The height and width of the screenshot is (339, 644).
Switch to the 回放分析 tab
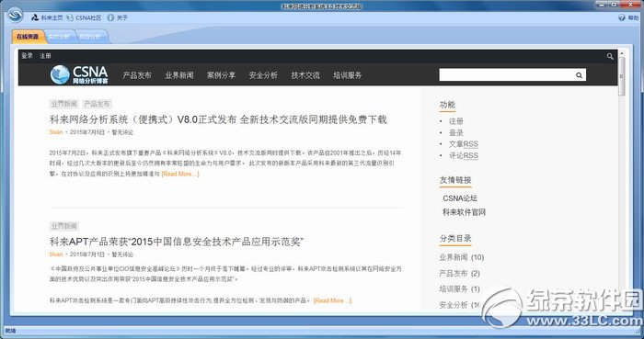pyautogui.click(x=90, y=37)
